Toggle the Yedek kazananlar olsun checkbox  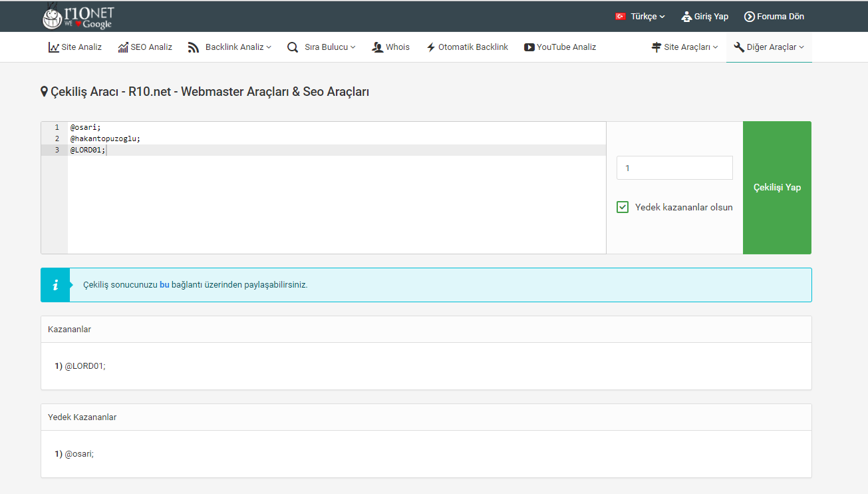tap(623, 207)
